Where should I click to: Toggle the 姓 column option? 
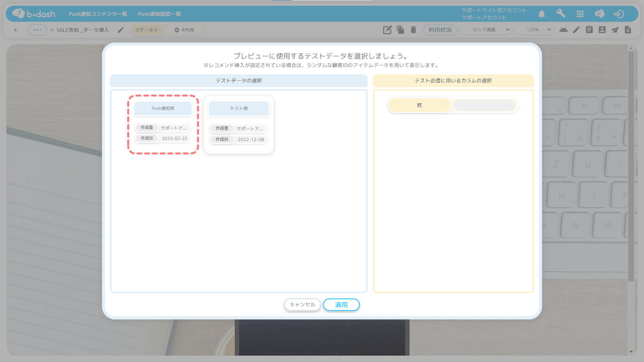click(x=419, y=105)
